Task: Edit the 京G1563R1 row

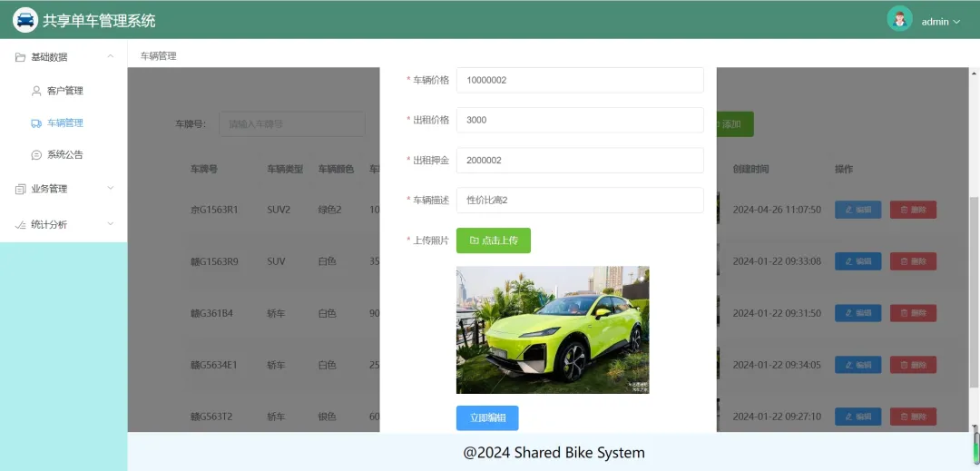Action: point(858,210)
